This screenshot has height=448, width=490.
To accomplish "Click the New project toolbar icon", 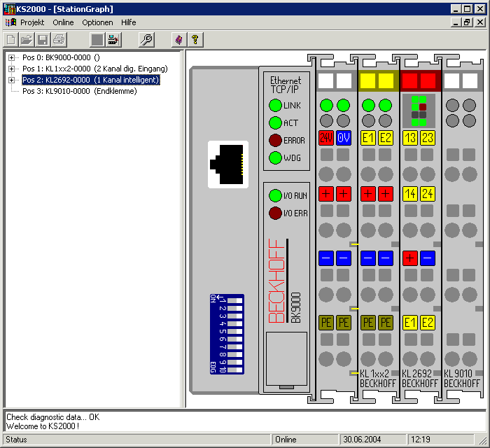I will point(11,40).
